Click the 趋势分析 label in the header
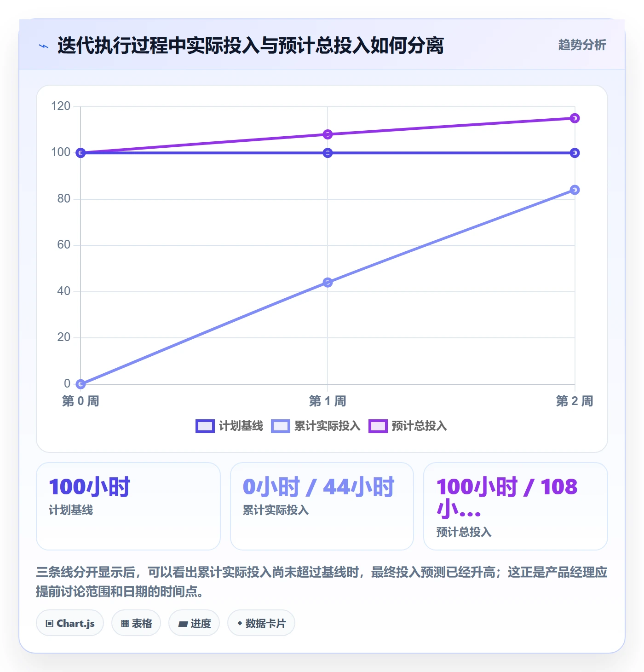 click(582, 45)
